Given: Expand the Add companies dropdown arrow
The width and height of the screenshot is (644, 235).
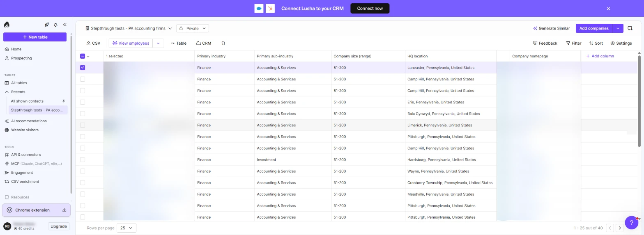Looking at the screenshot, I should (618, 28).
